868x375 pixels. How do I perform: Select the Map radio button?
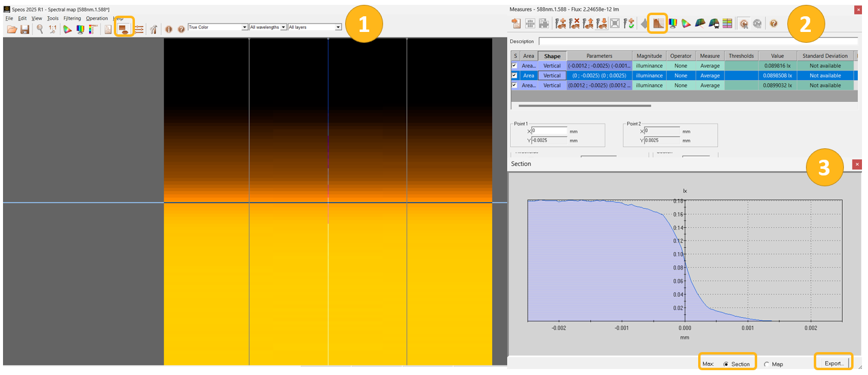[x=767, y=364]
